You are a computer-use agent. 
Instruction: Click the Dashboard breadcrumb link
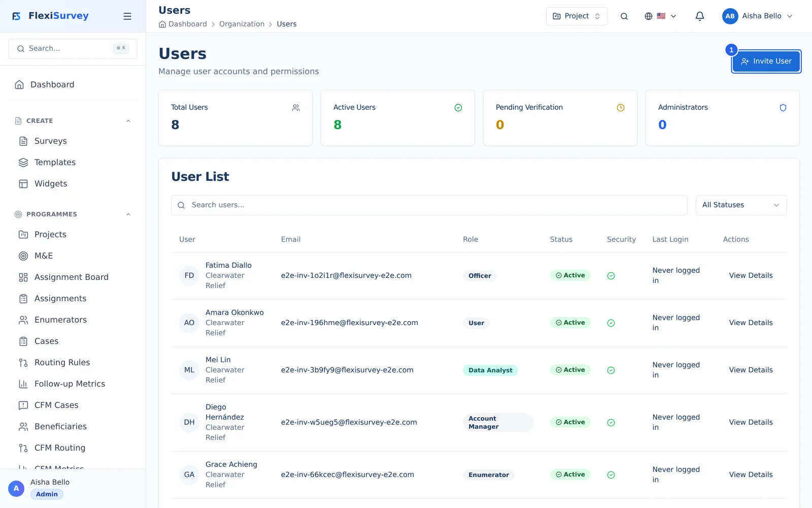(183, 24)
